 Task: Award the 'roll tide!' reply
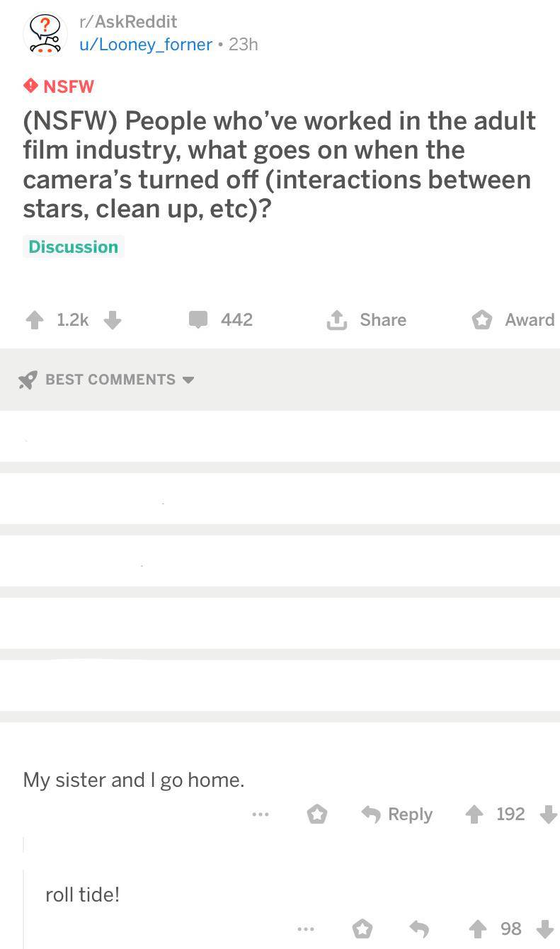362,928
